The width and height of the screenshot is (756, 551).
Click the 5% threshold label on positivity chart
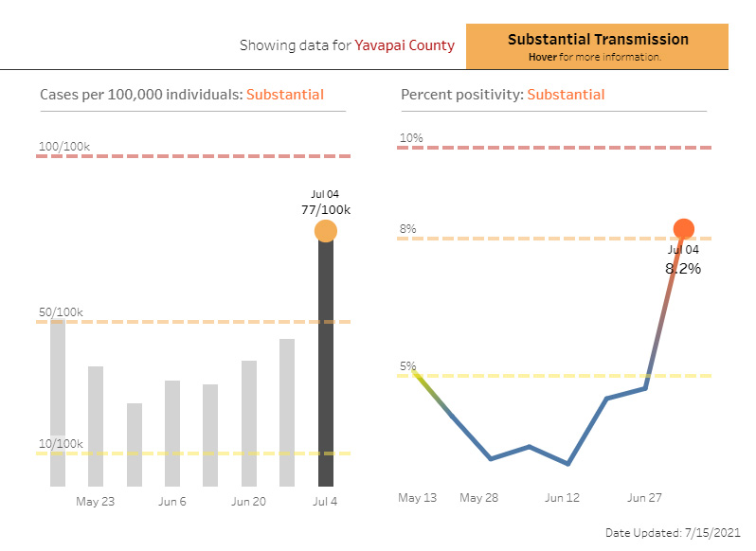point(408,366)
